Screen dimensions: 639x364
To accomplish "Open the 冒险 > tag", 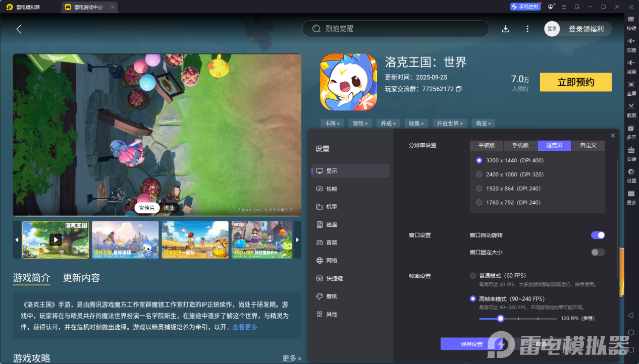I will pyautogui.click(x=360, y=123).
